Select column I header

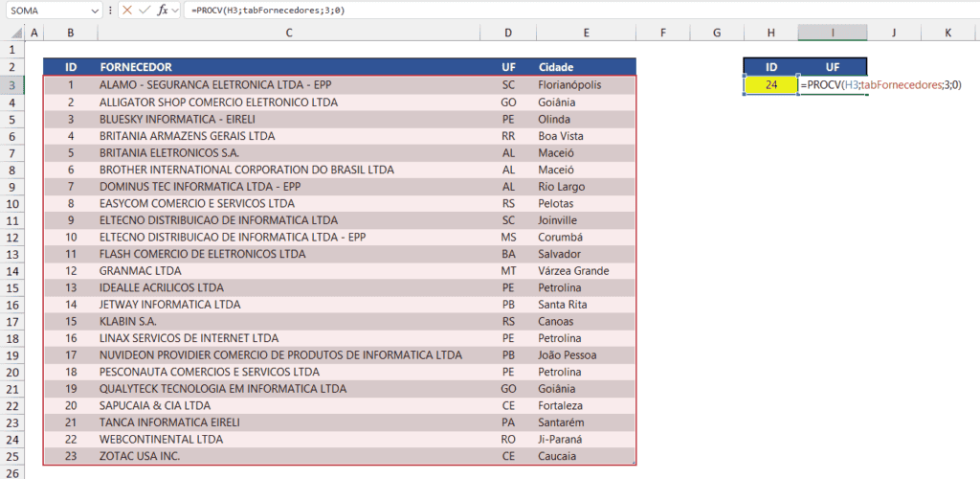click(x=833, y=34)
